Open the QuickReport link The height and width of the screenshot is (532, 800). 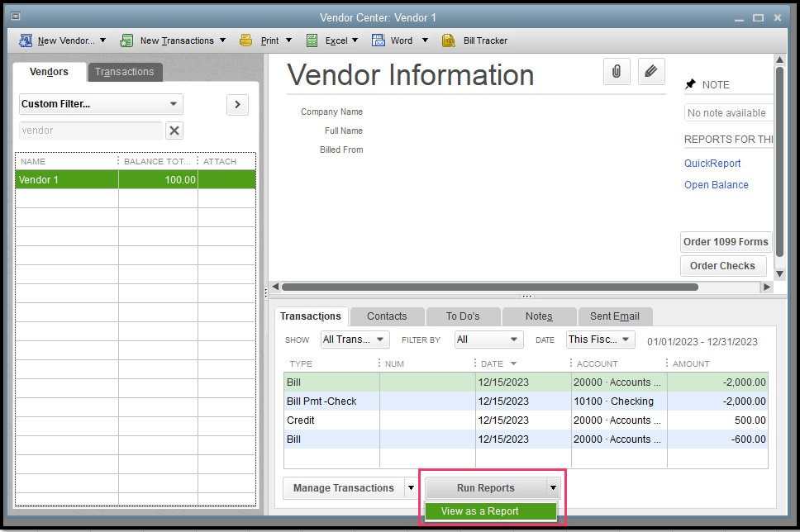pos(712,164)
